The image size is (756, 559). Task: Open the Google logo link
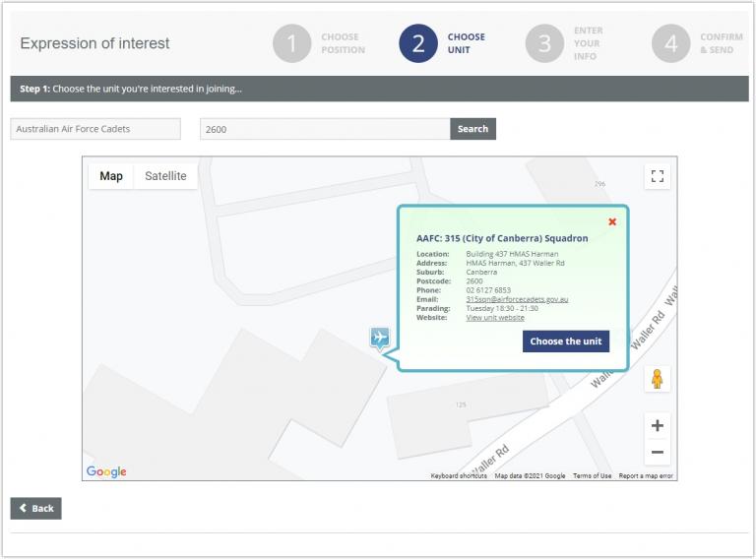pos(106,471)
